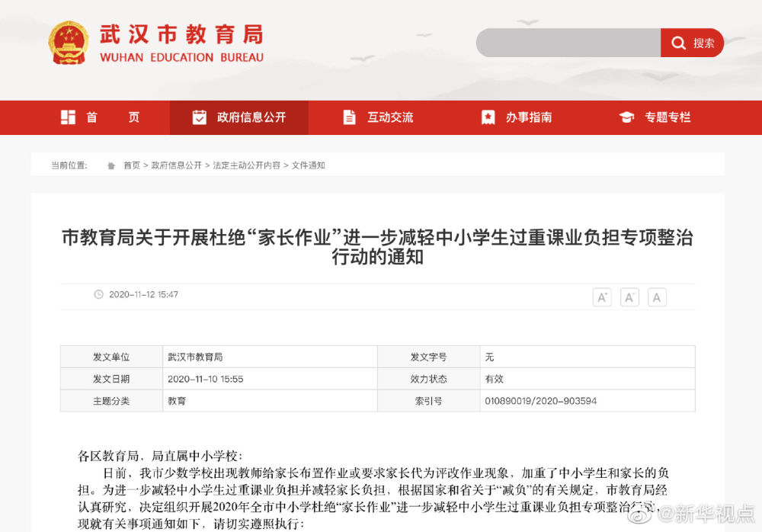762x532 pixels.
Task: Open 法定主动公开内容 breadcrumb link
Action: [246, 165]
